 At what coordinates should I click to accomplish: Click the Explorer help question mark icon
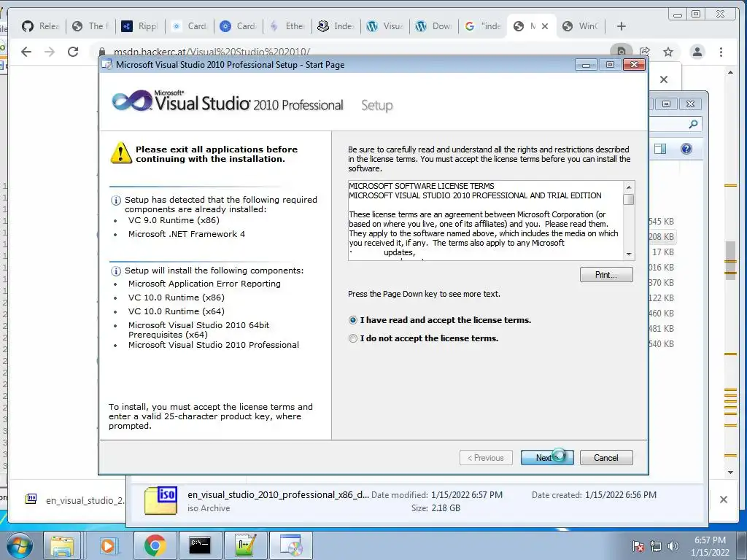pos(686,149)
